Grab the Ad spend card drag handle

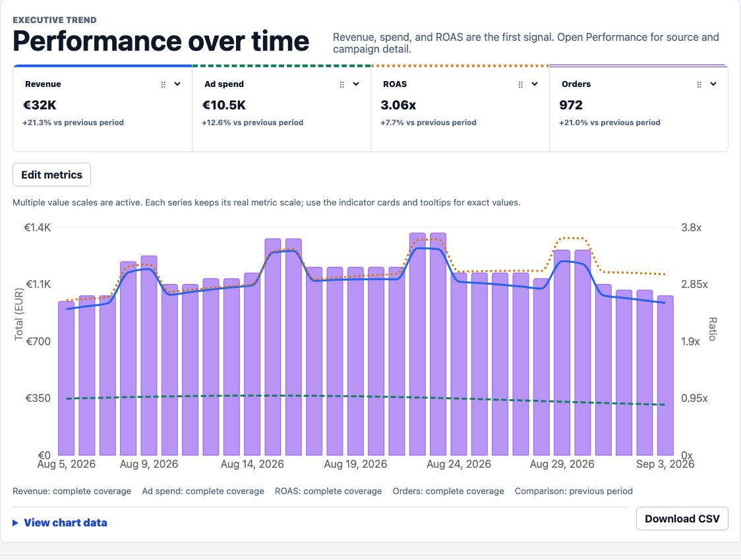tap(342, 84)
